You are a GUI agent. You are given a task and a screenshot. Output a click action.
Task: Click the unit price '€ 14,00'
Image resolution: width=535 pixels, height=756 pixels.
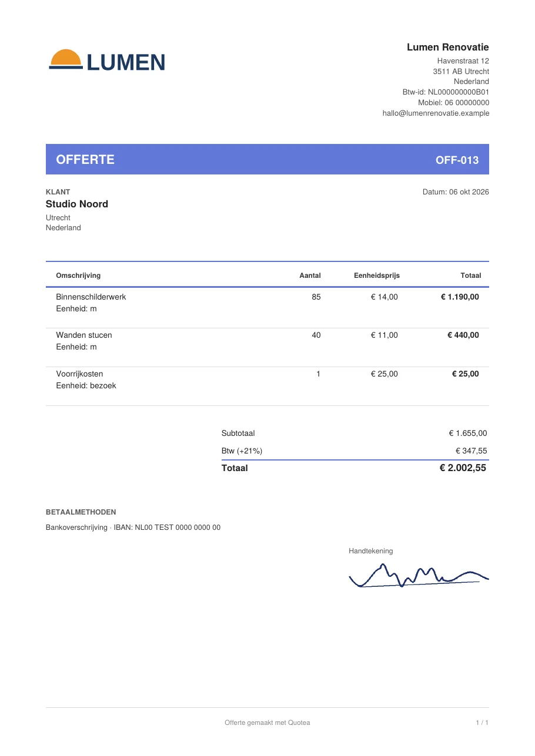click(384, 297)
